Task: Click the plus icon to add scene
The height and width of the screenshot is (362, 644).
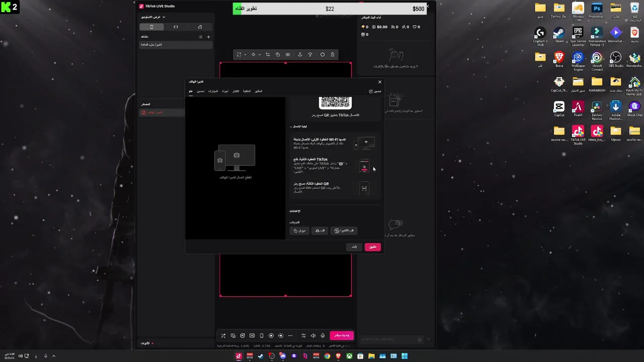Action: coord(209,37)
